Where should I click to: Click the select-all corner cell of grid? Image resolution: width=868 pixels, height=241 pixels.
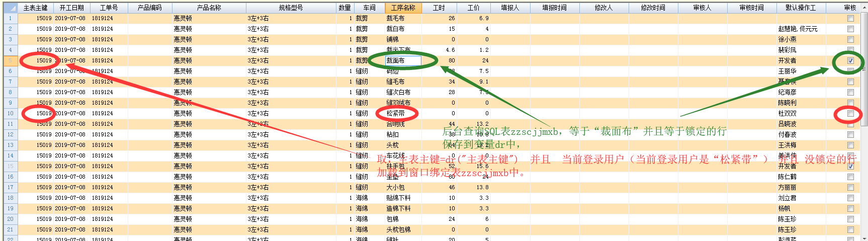coord(10,8)
